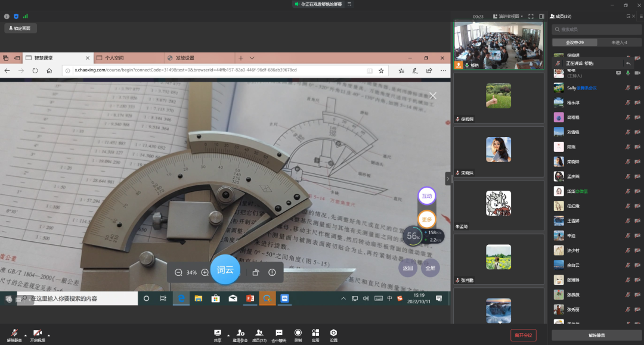This screenshot has width=644, height=345.
Task: Close the image viewer with X
Action: click(433, 95)
